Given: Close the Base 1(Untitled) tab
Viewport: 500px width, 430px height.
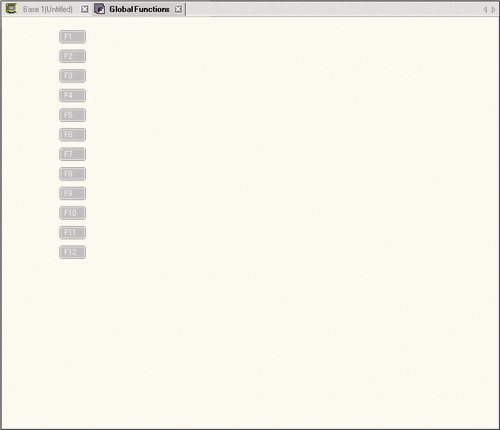Looking at the screenshot, I should tap(85, 9).
